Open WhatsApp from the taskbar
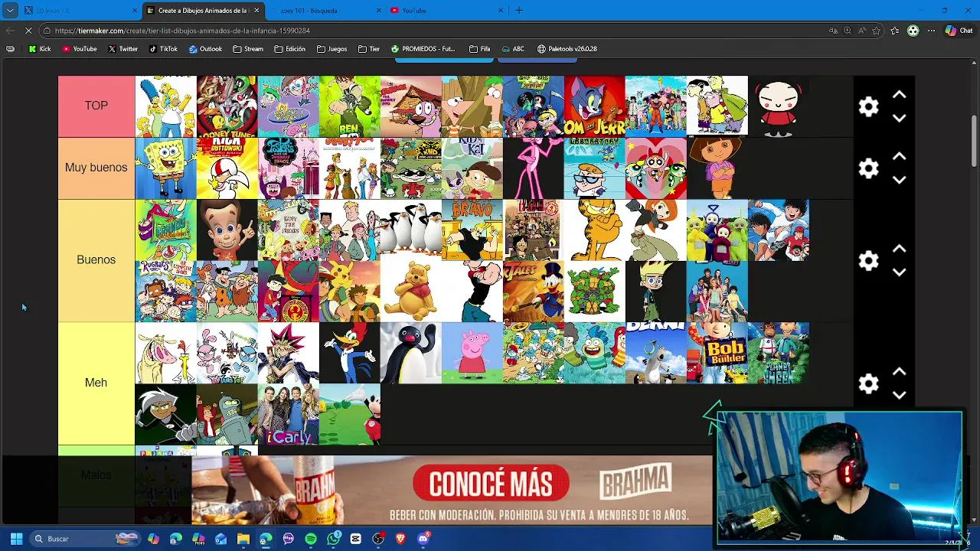The height and width of the screenshot is (551, 980). [333, 539]
